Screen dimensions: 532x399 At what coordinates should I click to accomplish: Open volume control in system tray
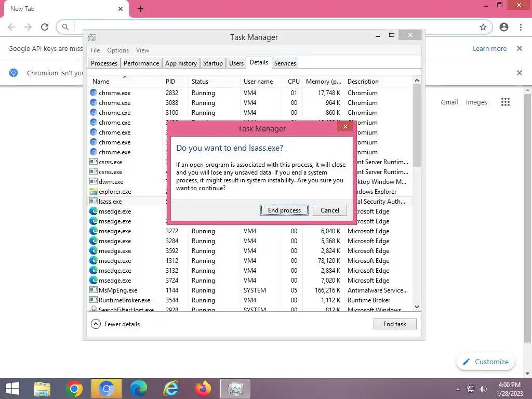(x=483, y=389)
